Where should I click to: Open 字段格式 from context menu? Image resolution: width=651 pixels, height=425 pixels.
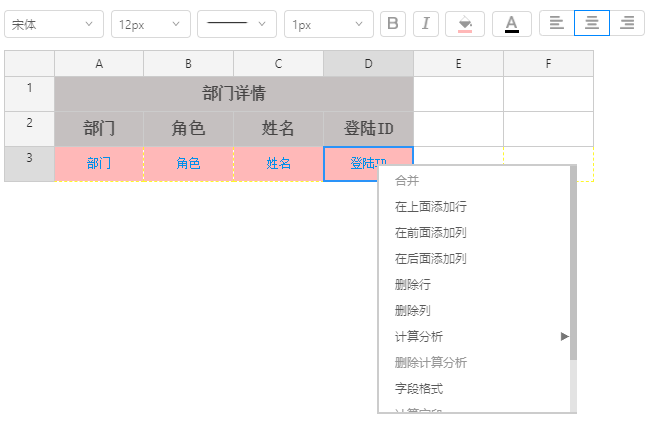pyautogui.click(x=419, y=388)
